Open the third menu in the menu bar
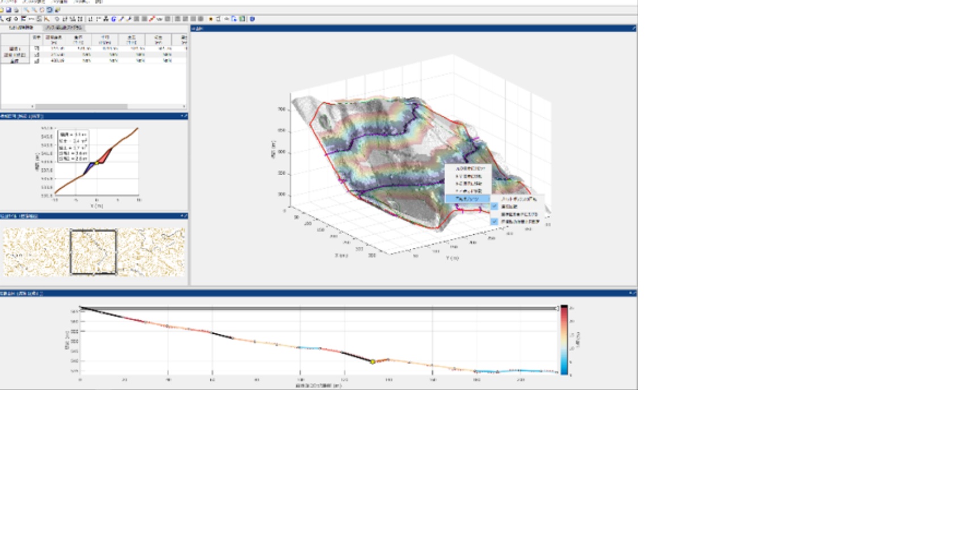Image resolution: width=980 pixels, height=551 pixels. coord(60,2)
